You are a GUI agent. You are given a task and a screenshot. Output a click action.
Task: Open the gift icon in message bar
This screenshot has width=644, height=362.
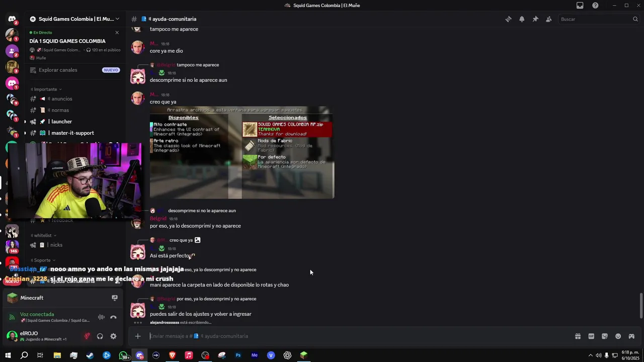[578, 336]
